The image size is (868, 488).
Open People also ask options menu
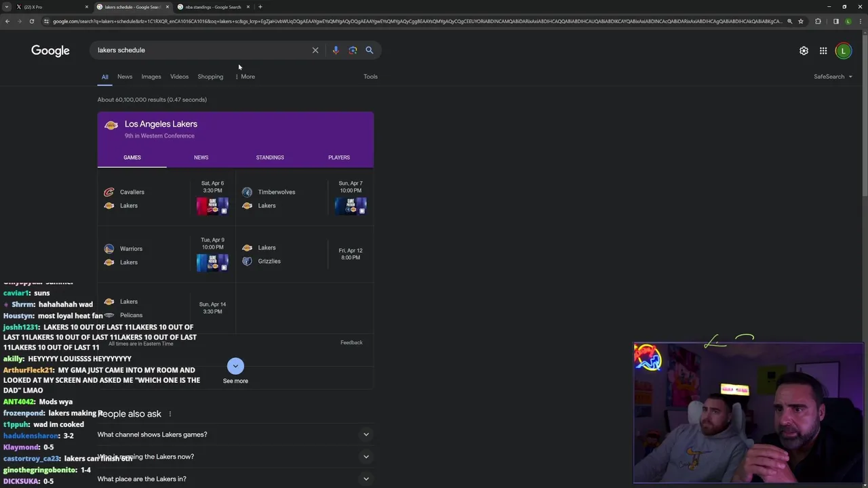coord(170,413)
